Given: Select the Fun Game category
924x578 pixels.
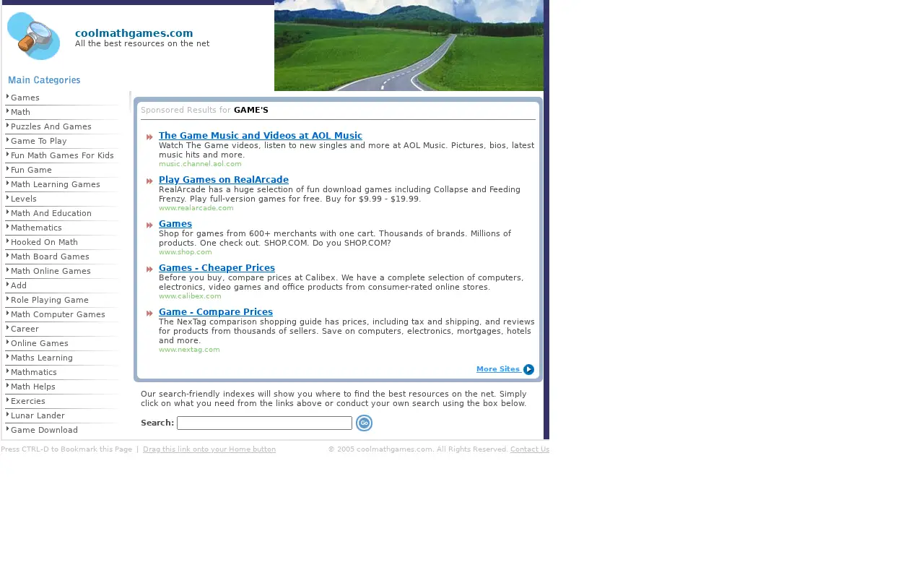Looking at the screenshot, I should [x=31, y=171].
